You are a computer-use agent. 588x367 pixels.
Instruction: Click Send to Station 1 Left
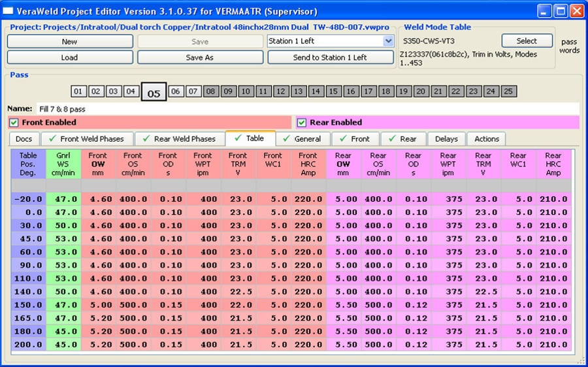(x=331, y=57)
